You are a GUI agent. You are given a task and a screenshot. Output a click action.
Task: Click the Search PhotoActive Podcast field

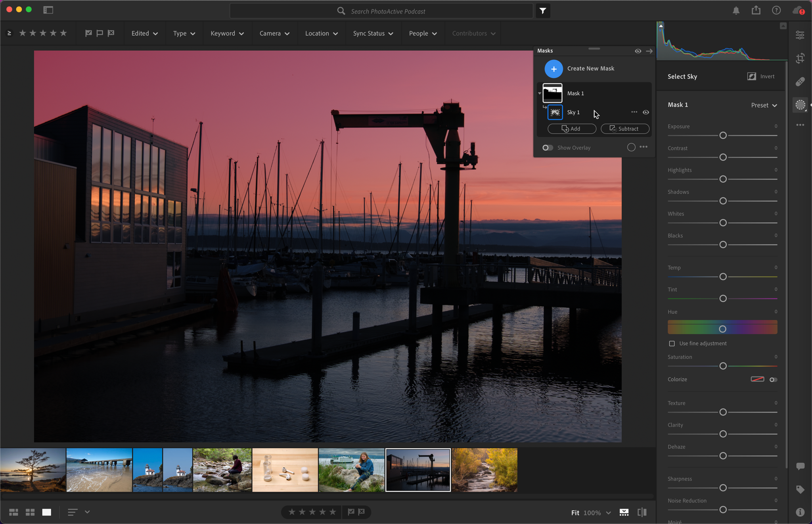[x=381, y=11]
